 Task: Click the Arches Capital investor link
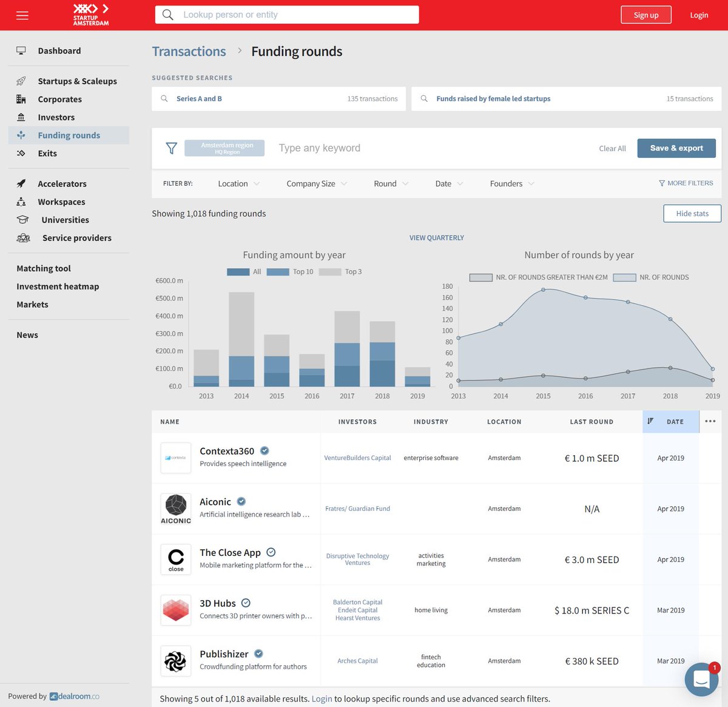point(357,661)
